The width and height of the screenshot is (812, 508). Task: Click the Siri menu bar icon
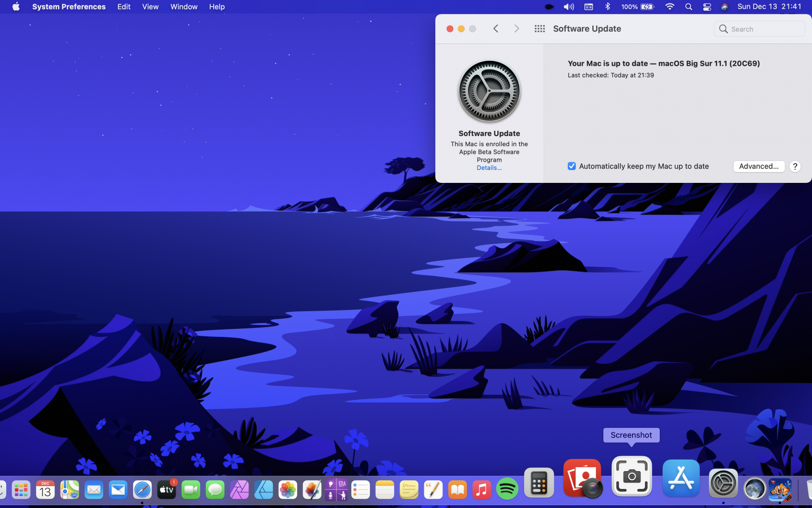coord(725,7)
